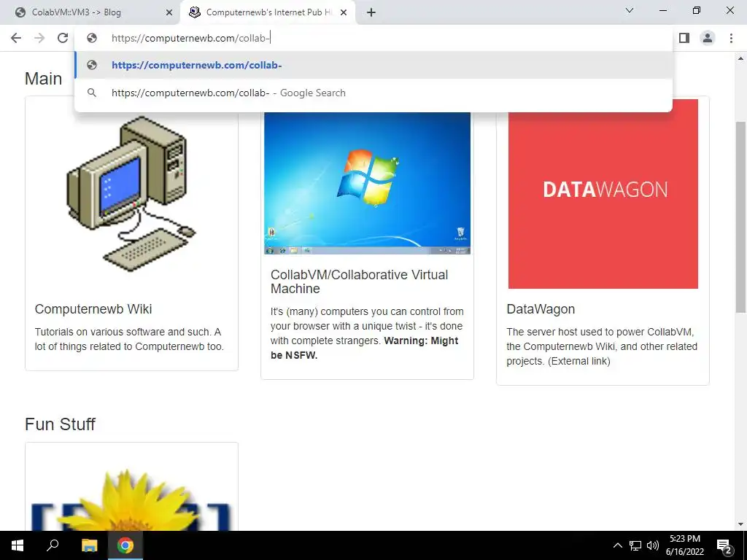Go back with the browser back arrow
This screenshot has width=747, height=560.
16,38
